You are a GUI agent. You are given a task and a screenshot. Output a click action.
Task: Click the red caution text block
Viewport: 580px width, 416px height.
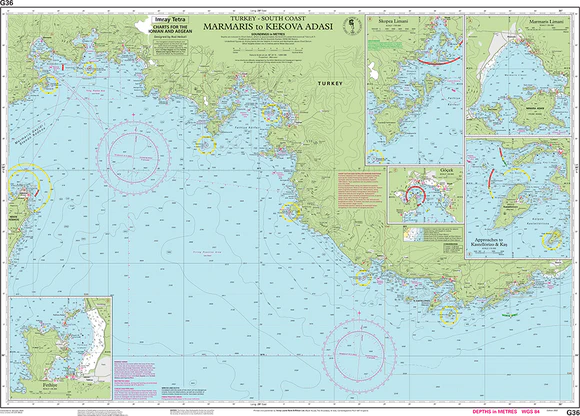(360, 192)
